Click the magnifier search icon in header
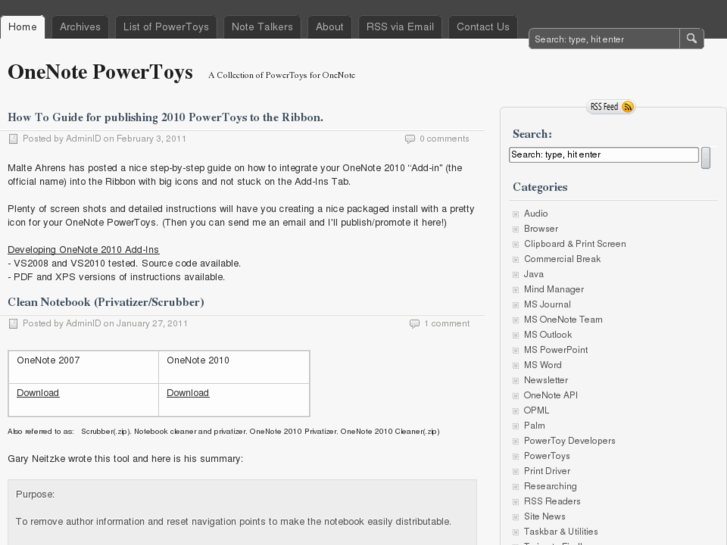The image size is (727, 545). coord(691,38)
